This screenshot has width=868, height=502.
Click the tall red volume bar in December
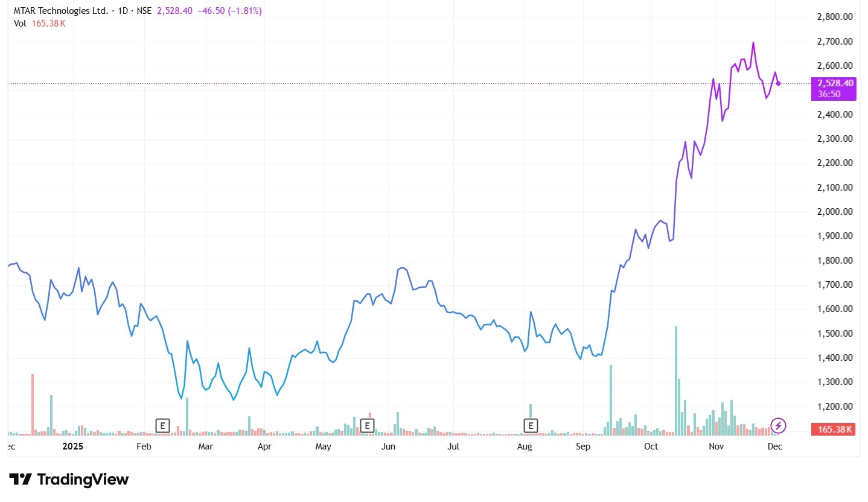[33, 404]
